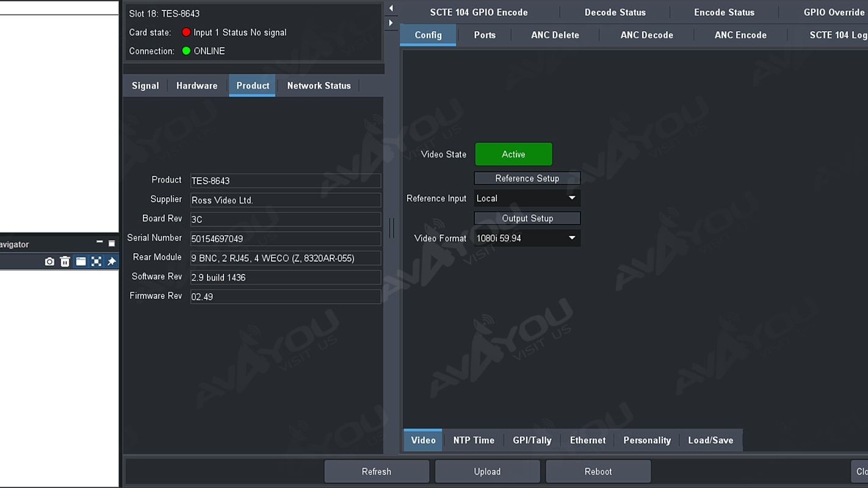Viewport: 868px width, 488px height.
Task: Click the 'Rear Module' label
Action: [157, 257]
